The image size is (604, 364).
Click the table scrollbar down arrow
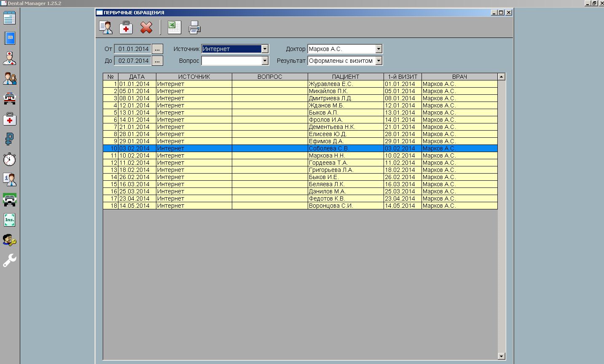pyautogui.click(x=501, y=356)
